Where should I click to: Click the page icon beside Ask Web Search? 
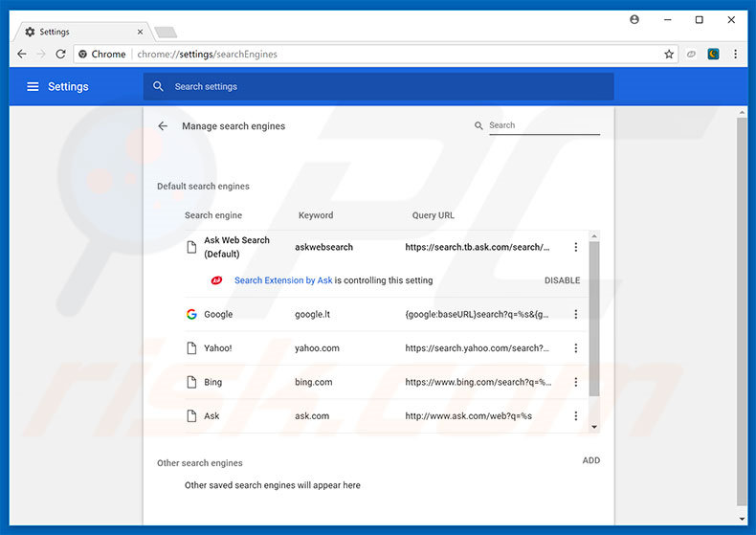coord(191,247)
